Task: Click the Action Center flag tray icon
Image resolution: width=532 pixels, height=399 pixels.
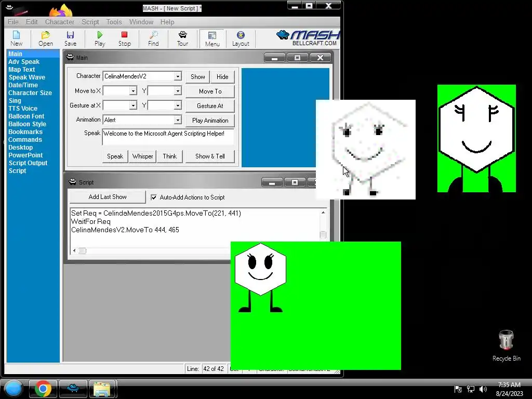Action: [458, 389]
